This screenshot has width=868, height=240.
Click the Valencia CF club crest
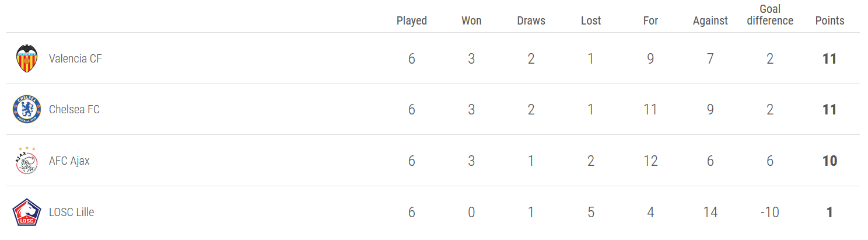click(x=27, y=58)
